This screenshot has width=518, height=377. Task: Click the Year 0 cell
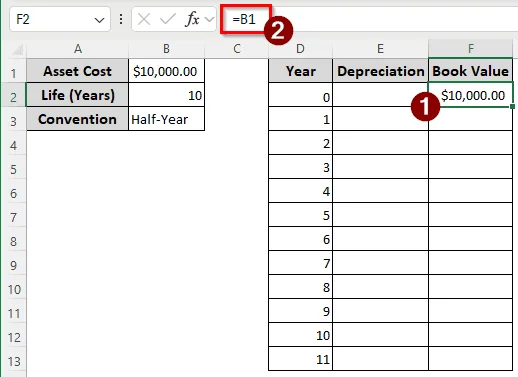300,95
